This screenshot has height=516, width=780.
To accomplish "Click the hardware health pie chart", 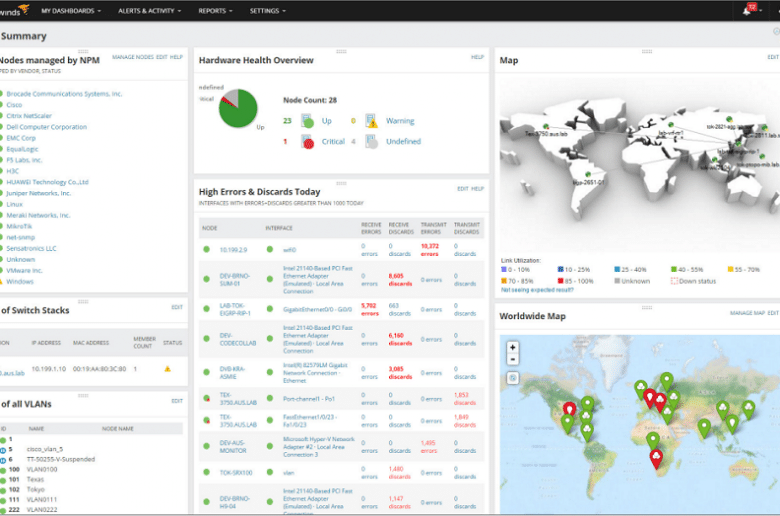I will click(x=238, y=108).
